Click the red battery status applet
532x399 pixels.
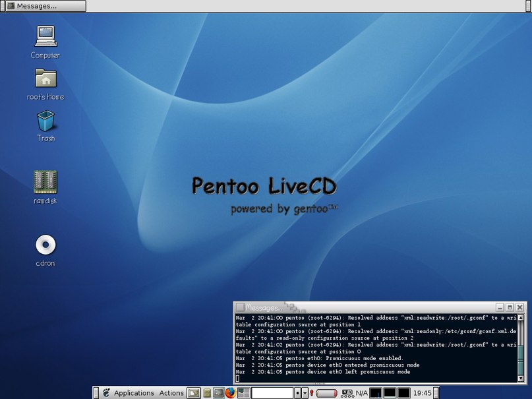(x=326, y=393)
